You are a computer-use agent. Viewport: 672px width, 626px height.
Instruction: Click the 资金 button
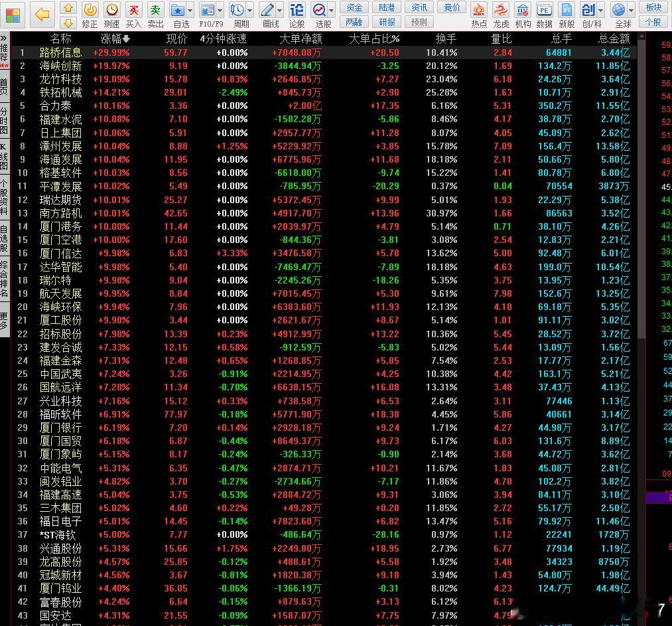click(x=355, y=7)
